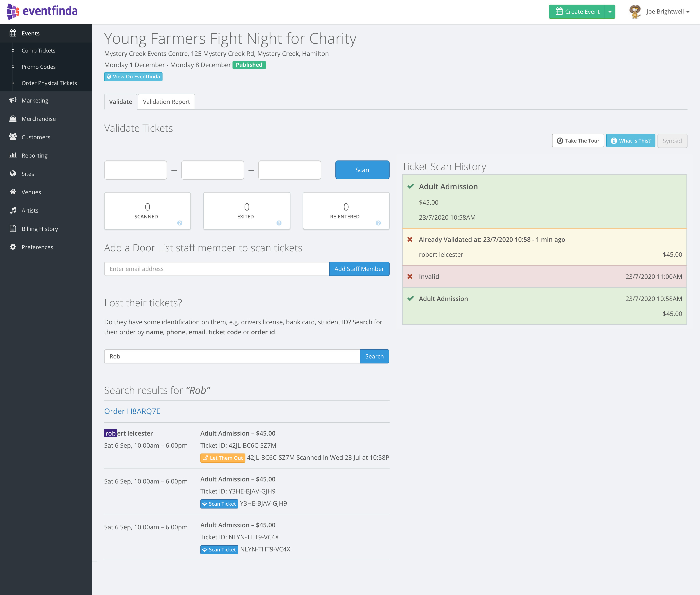The width and height of the screenshot is (700, 595).
Task: Click the red cross icon beside Invalid
Action: pos(410,277)
